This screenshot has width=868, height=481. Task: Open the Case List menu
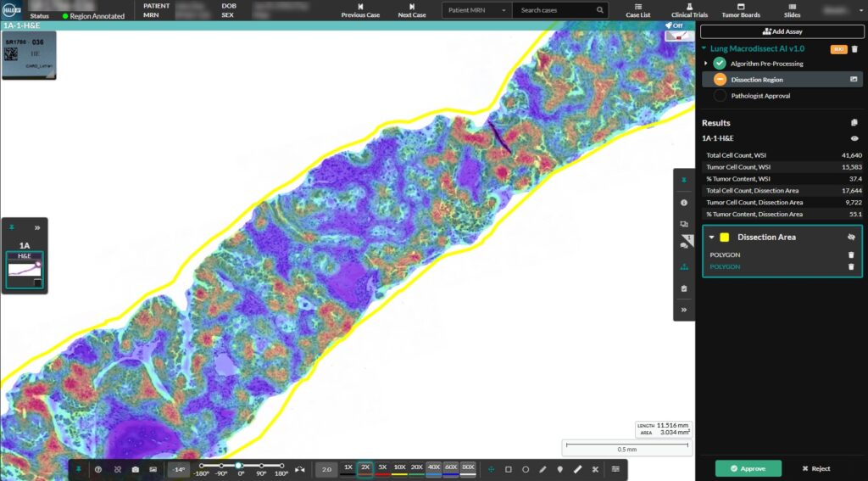(x=637, y=10)
